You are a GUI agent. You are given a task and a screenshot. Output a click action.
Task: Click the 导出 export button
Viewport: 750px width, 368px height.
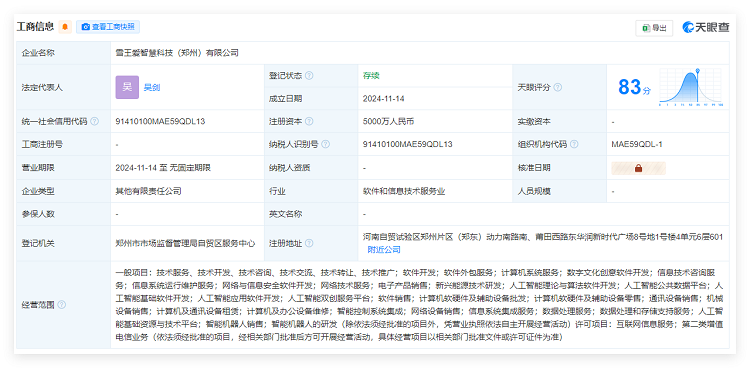tap(654, 28)
